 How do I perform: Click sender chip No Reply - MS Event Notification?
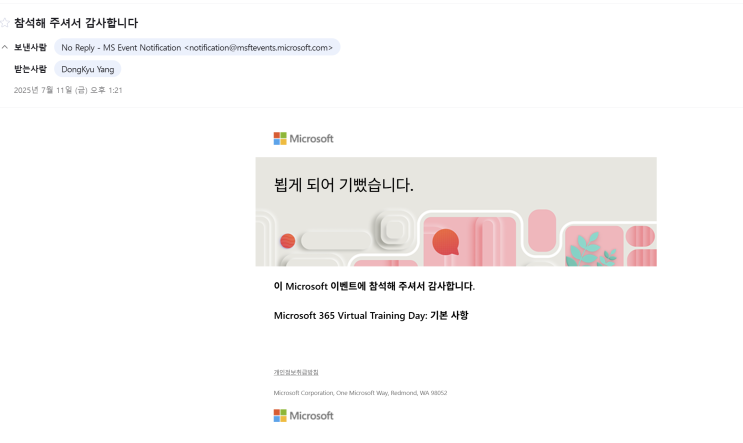(x=197, y=47)
